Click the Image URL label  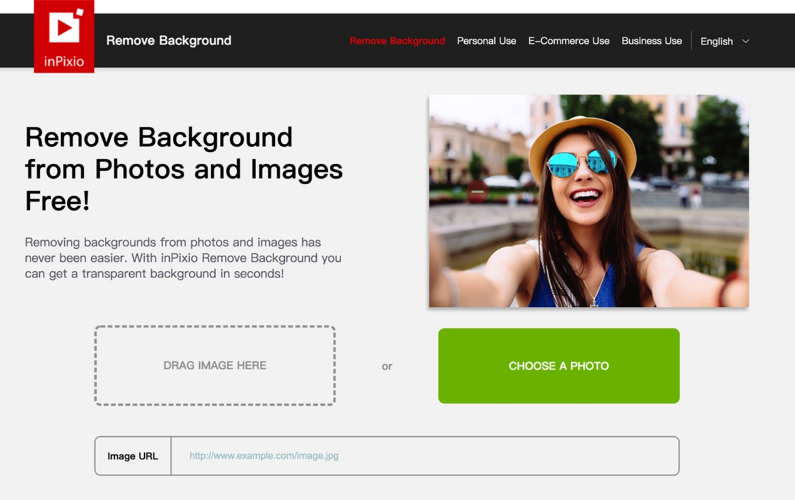[133, 456]
